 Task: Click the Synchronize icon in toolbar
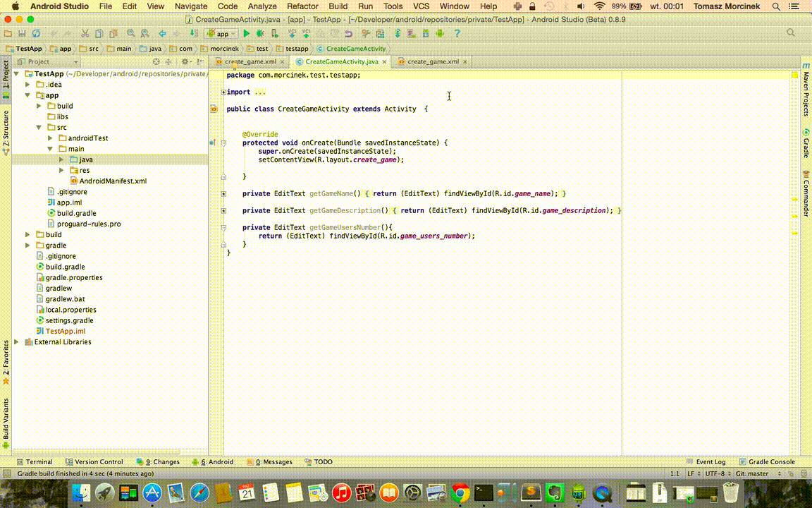click(36, 33)
